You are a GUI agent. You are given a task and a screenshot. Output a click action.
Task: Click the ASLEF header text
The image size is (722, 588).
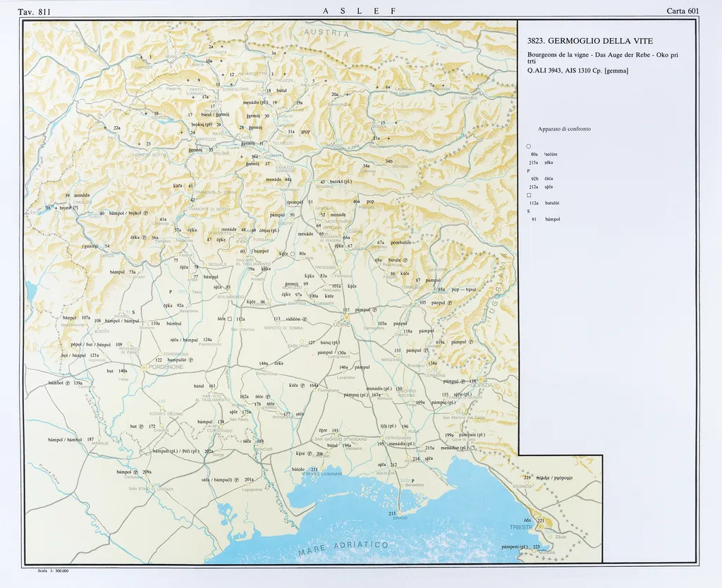359,11
